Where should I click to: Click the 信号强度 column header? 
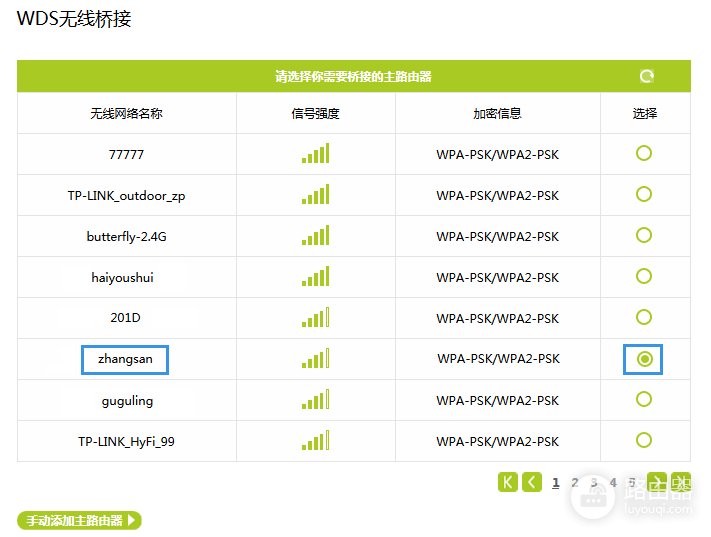pos(316,113)
